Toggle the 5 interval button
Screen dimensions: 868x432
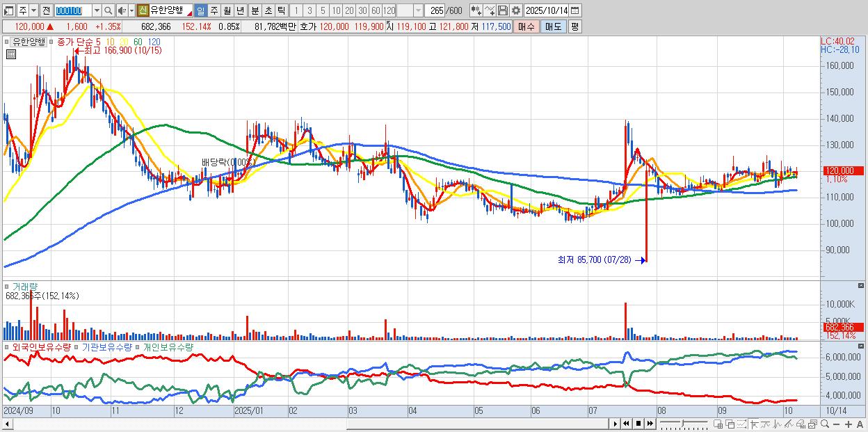click(323, 10)
